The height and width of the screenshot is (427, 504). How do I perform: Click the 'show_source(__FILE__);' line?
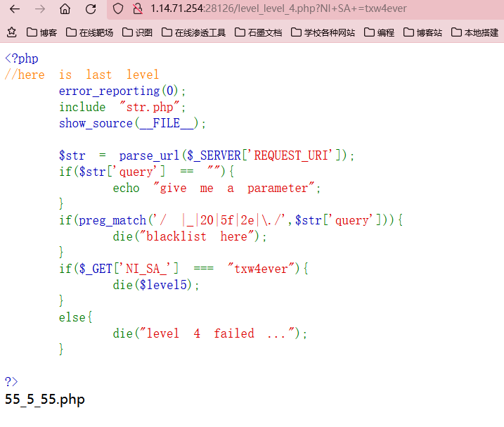tap(132, 123)
